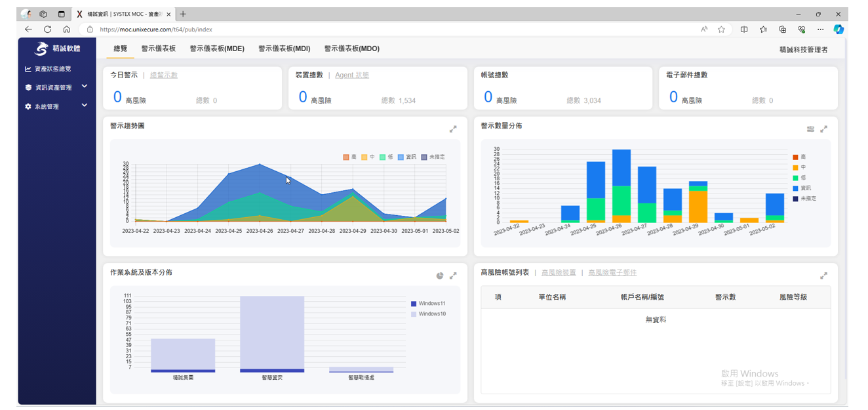Switch to the 警示儀表板(MDO) tab
This screenshot has height=410, width=868.
point(352,49)
